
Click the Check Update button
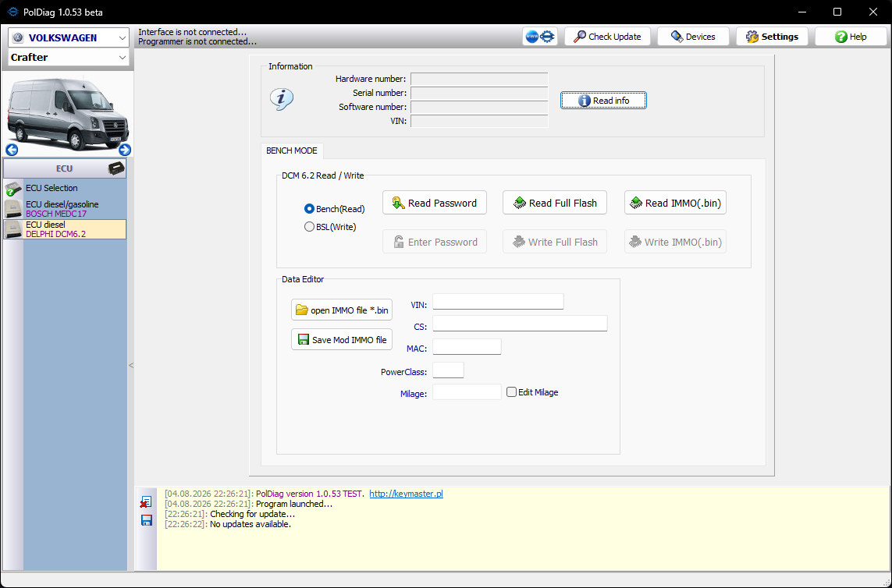click(607, 37)
